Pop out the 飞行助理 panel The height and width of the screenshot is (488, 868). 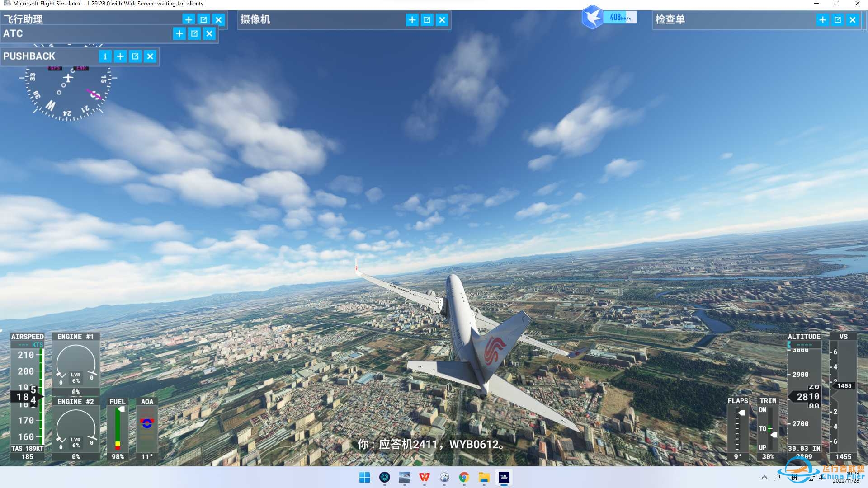(203, 19)
